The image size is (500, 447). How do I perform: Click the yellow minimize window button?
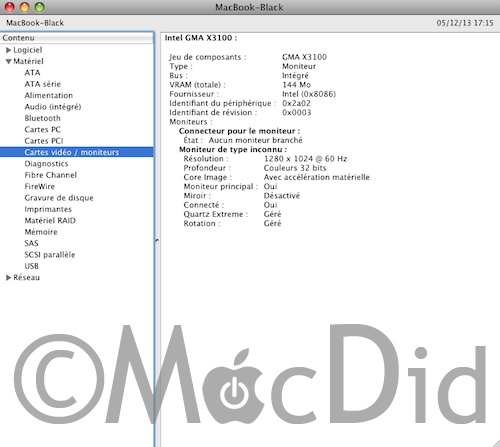coord(25,7)
